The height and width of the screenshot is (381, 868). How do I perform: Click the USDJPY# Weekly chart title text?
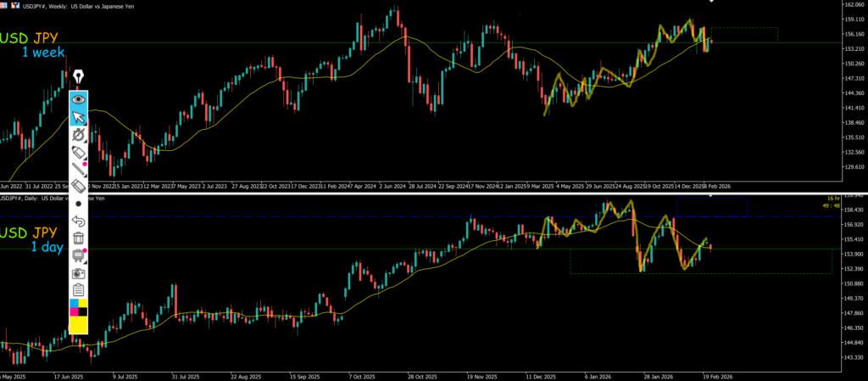[x=68, y=5]
